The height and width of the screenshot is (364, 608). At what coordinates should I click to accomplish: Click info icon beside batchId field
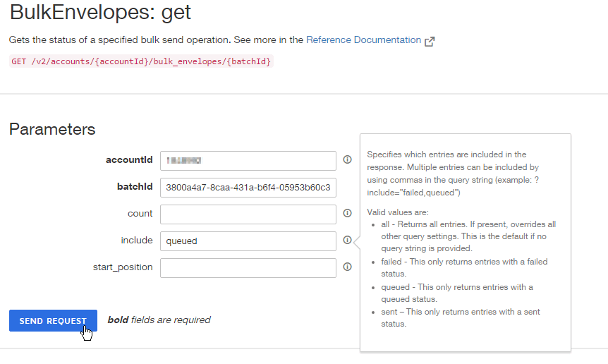[347, 187]
